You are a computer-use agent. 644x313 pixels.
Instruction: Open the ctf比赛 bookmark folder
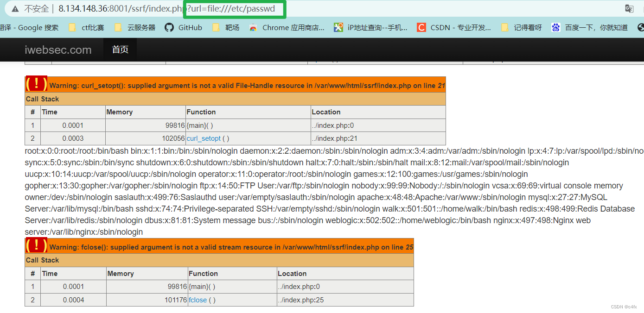[x=87, y=27]
